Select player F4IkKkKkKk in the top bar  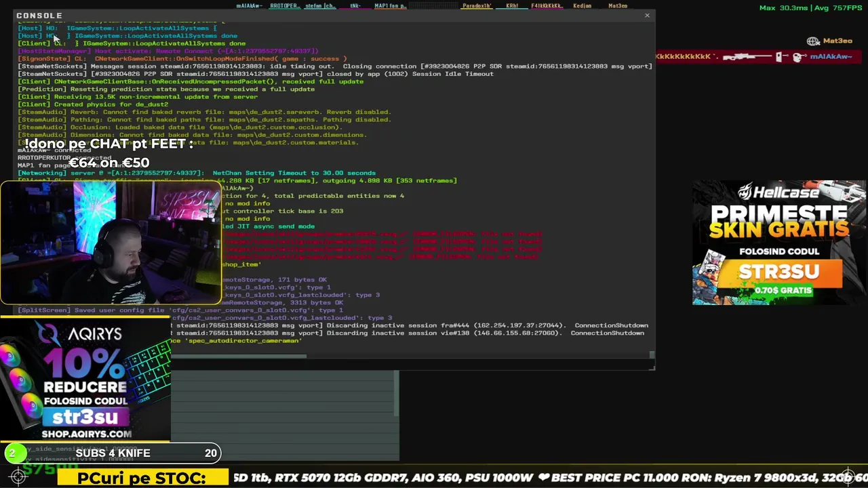[x=547, y=5]
